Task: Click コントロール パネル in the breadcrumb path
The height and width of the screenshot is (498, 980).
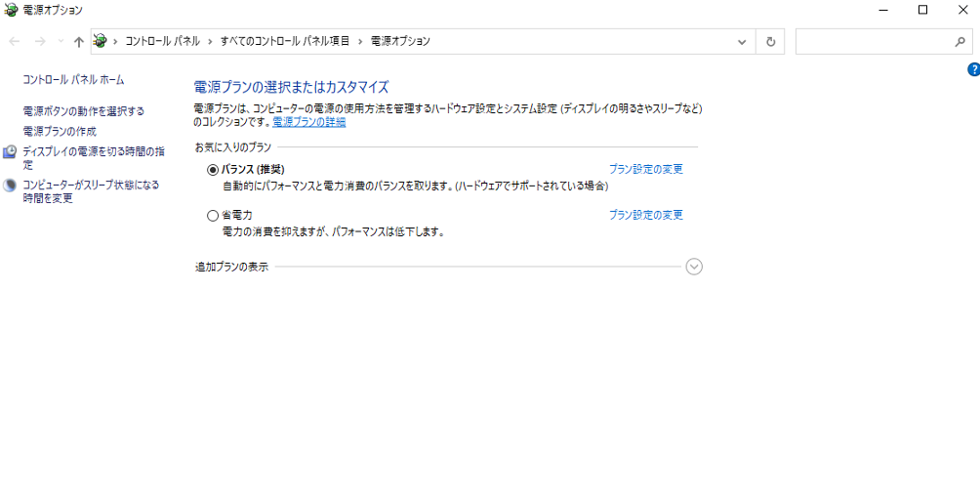Action: (x=162, y=41)
